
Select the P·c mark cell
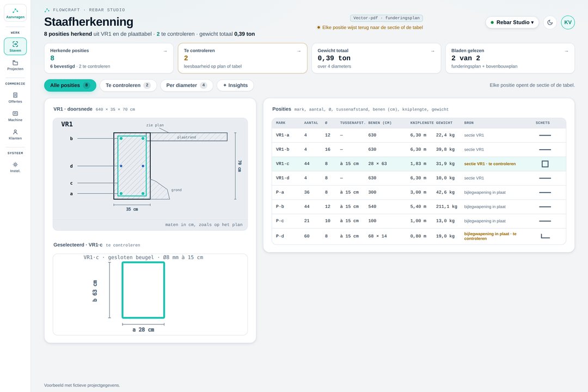[280, 221]
